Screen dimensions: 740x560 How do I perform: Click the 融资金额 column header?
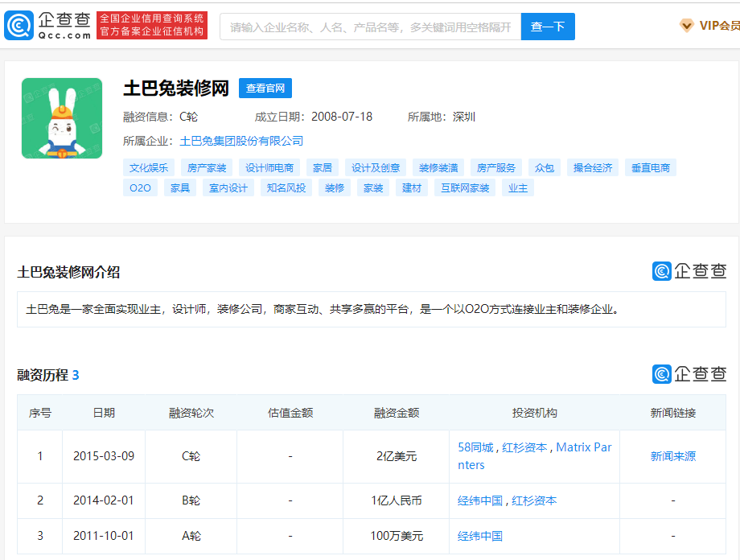tap(397, 413)
